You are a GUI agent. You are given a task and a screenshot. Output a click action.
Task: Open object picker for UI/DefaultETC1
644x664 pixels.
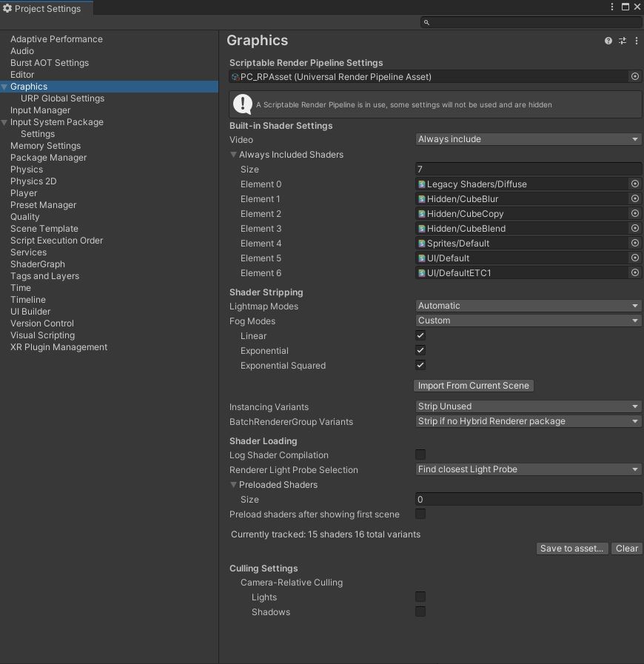click(634, 272)
